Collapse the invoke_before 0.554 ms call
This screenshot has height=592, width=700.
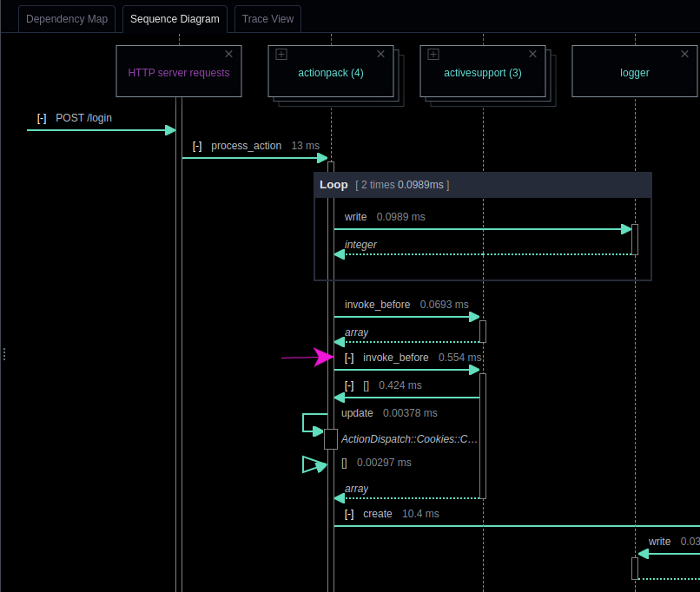coord(349,358)
